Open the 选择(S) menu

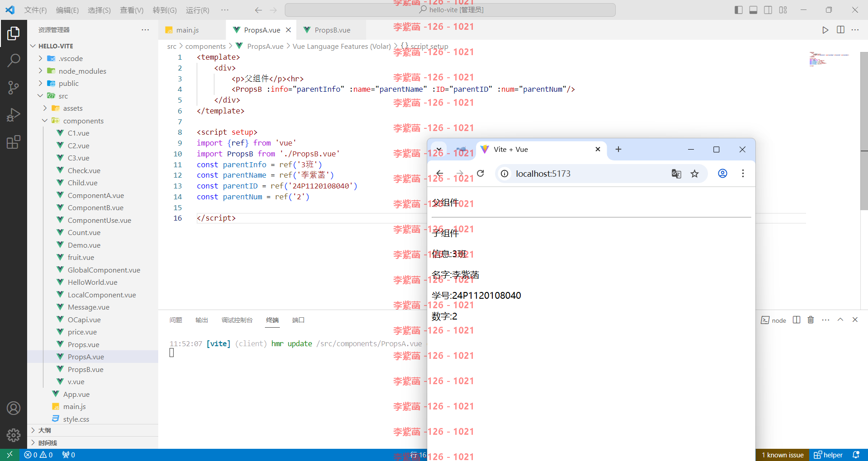(x=99, y=10)
